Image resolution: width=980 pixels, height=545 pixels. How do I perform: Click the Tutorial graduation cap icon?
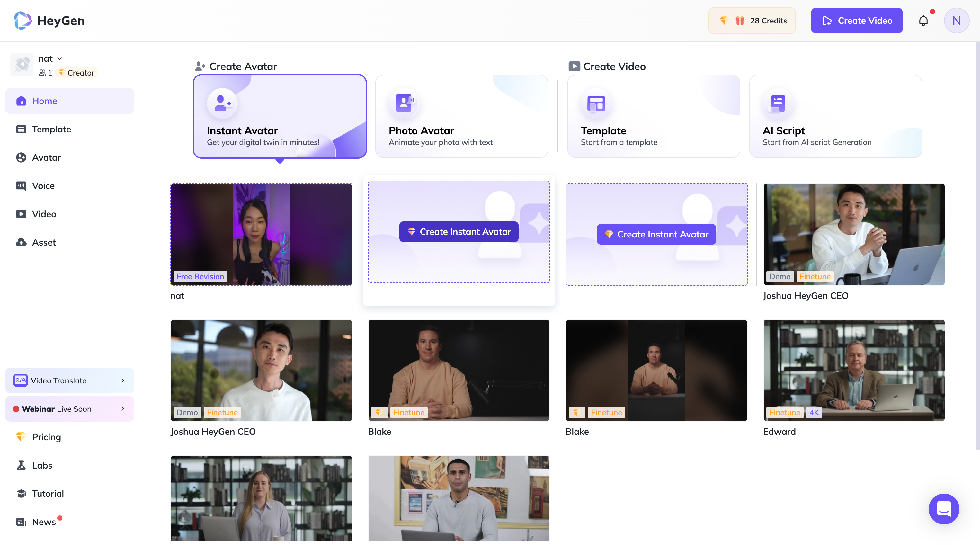point(21,493)
